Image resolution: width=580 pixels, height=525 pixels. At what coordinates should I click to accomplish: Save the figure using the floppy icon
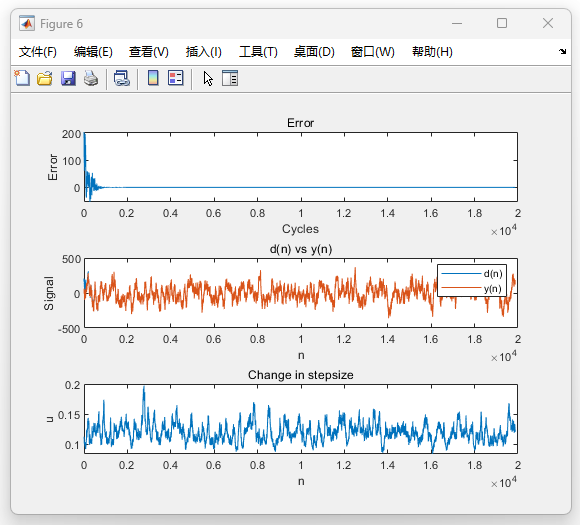(68, 78)
